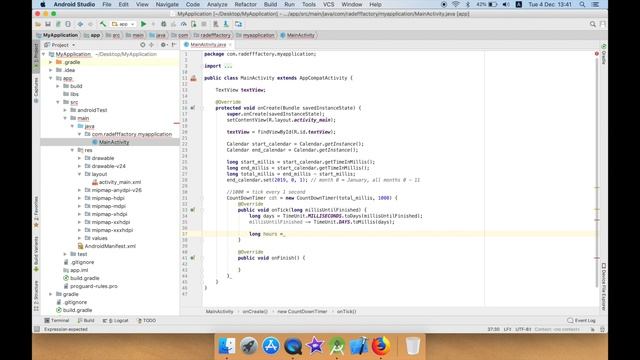Expand the .idea folder in the tree
Image resolution: width=640 pixels, height=360 pixels.
[x=51, y=70]
